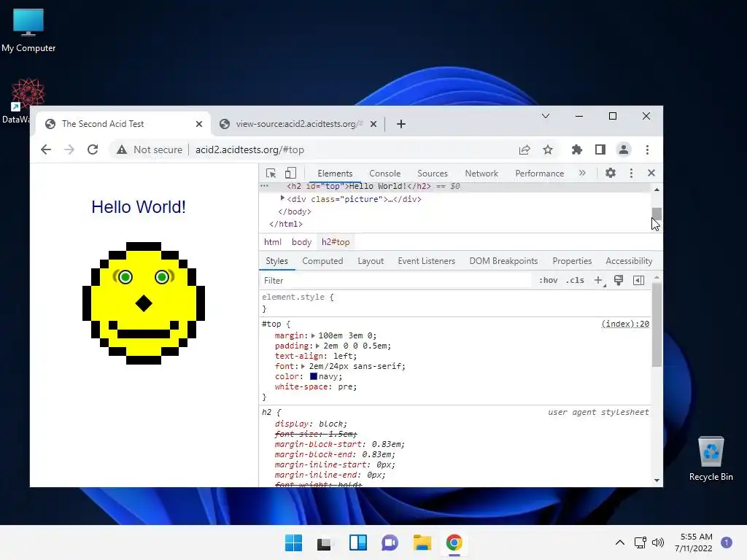Open the Chrome profile avatar

click(623, 149)
